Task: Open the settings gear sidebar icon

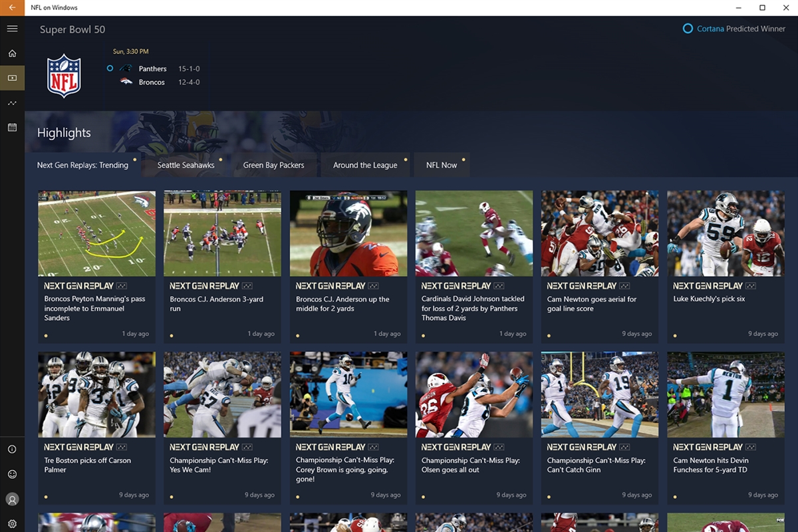Action: (12, 524)
